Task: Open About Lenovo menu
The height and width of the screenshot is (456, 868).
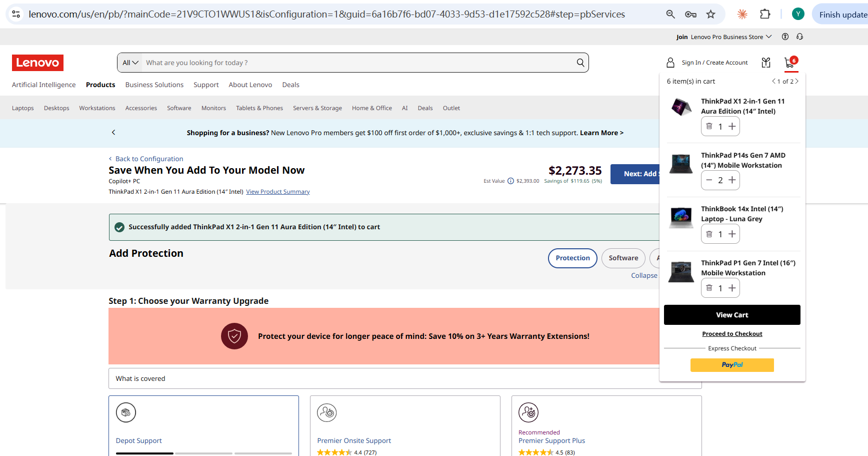Action: click(x=250, y=85)
